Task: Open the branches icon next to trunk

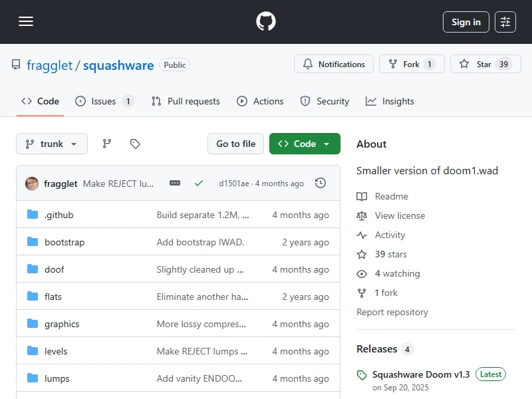Action: click(106, 144)
